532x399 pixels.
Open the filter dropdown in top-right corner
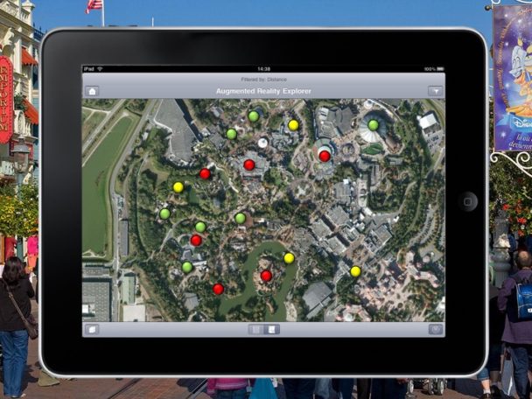tap(434, 91)
